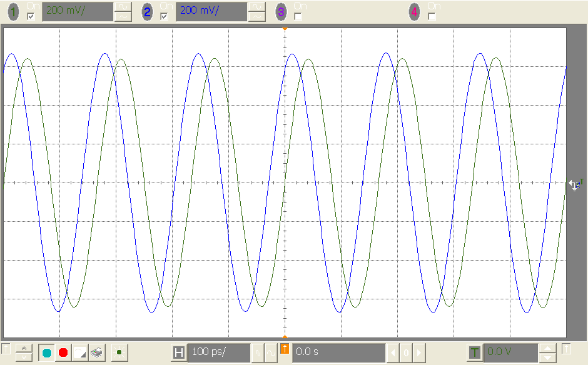588x365 pixels.
Task: Click the green single-acquisition dot icon
Action: click(119, 353)
